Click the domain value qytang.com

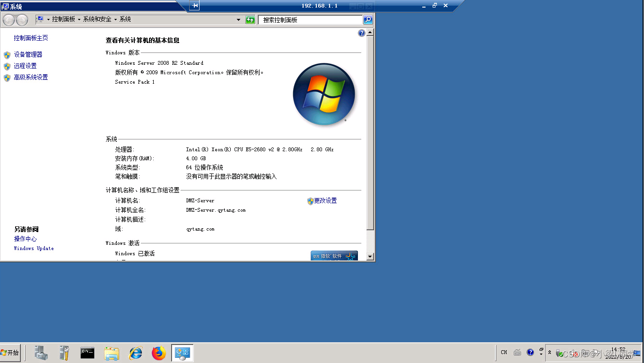click(200, 229)
